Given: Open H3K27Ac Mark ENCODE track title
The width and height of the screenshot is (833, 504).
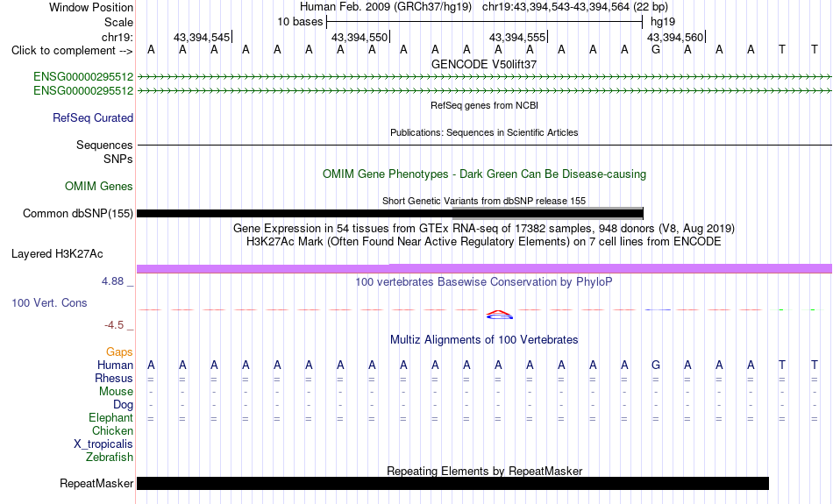Looking at the screenshot, I should tap(484, 242).
